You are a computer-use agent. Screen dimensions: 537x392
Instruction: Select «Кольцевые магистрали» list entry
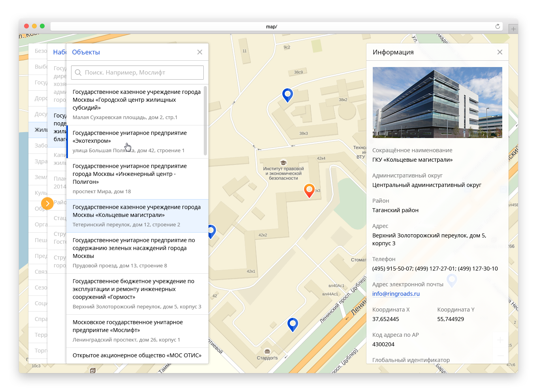tap(137, 216)
